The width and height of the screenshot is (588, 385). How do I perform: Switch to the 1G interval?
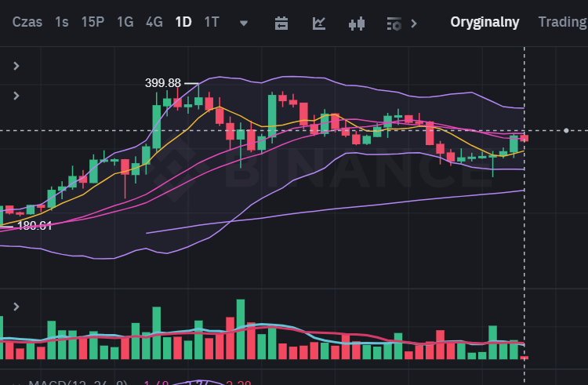click(125, 22)
